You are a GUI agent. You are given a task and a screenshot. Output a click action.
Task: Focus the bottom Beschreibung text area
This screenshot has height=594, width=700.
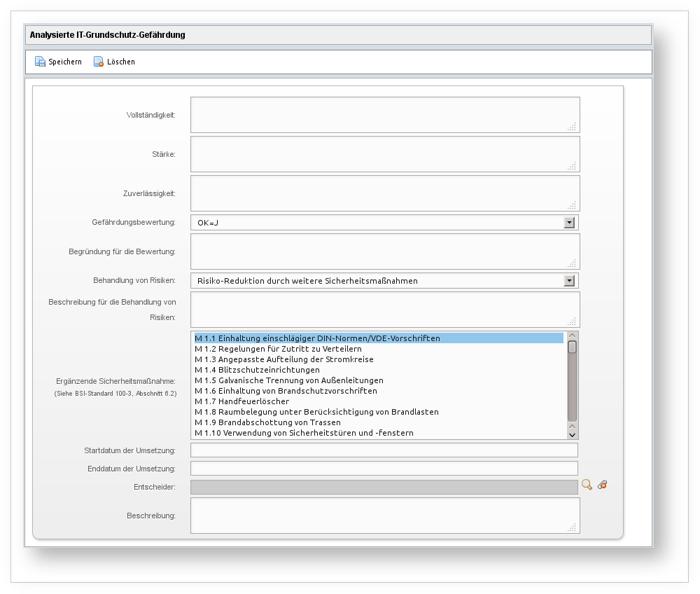[384, 516]
